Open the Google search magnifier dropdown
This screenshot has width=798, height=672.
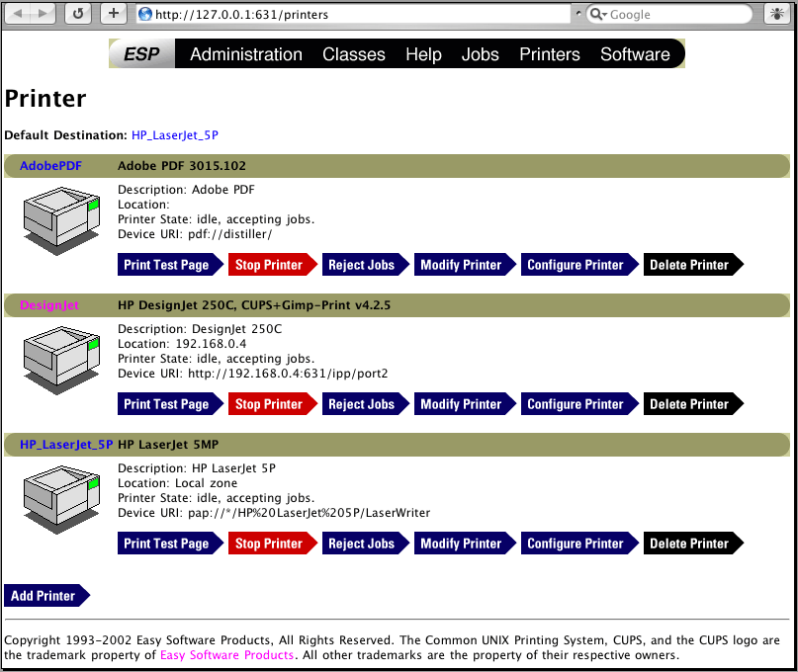pyautogui.click(x=598, y=14)
